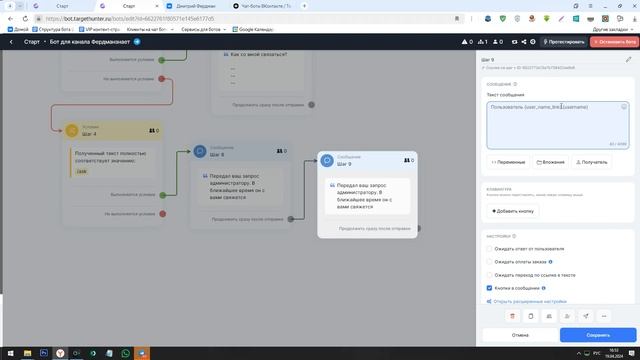Click green Выполняется условие connector on Шаг 4
The width and height of the screenshot is (640, 360).
pos(162,195)
